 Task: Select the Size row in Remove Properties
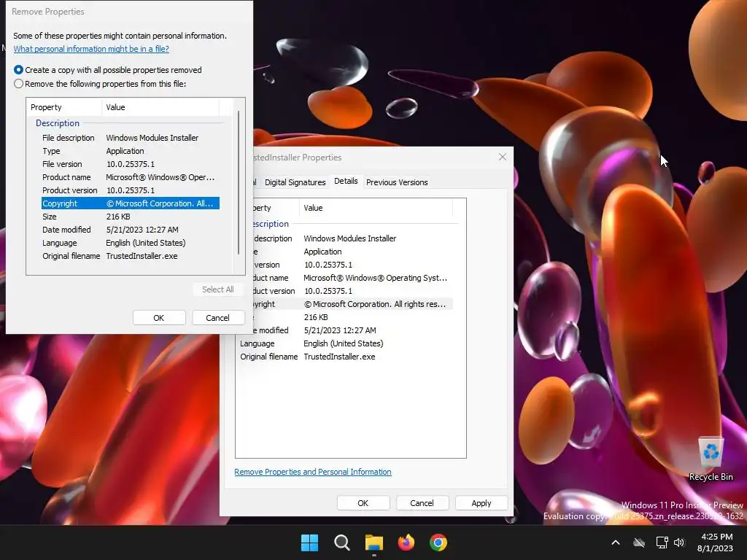click(x=130, y=216)
